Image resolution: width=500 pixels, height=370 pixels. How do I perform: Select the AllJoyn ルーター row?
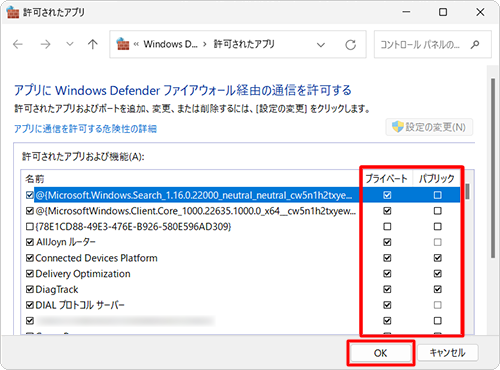[x=66, y=242]
